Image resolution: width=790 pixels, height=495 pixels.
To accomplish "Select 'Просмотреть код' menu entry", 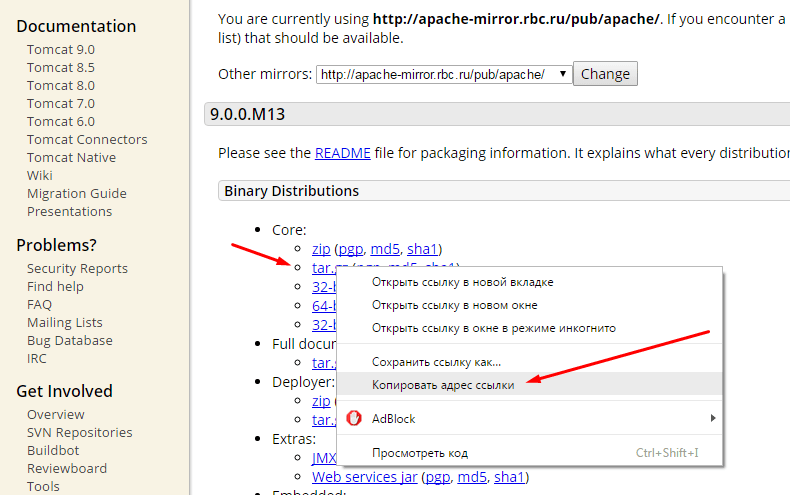I will click(x=420, y=453).
